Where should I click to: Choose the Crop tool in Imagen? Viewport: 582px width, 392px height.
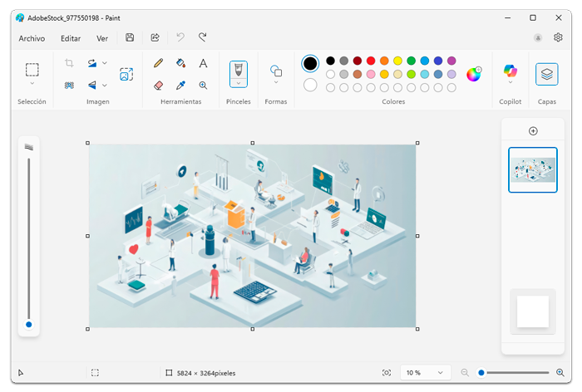[x=69, y=63]
